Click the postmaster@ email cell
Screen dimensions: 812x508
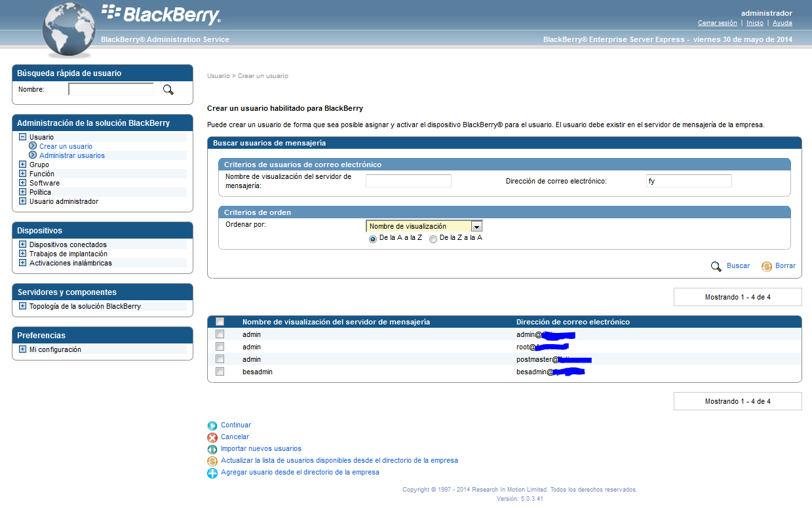[554, 359]
